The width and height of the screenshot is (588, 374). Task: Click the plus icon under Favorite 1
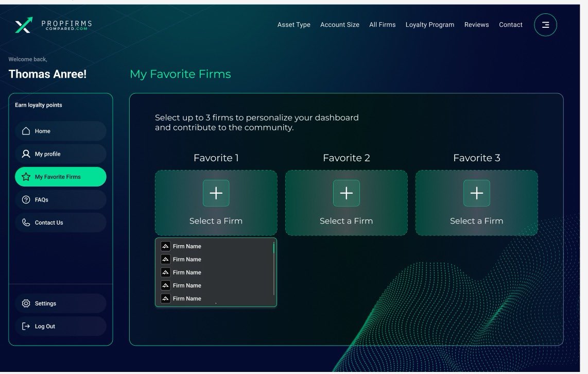point(216,193)
